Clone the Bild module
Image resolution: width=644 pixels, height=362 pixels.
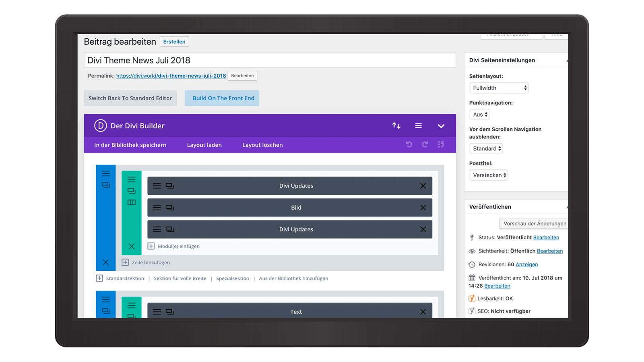click(x=170, y=208)
